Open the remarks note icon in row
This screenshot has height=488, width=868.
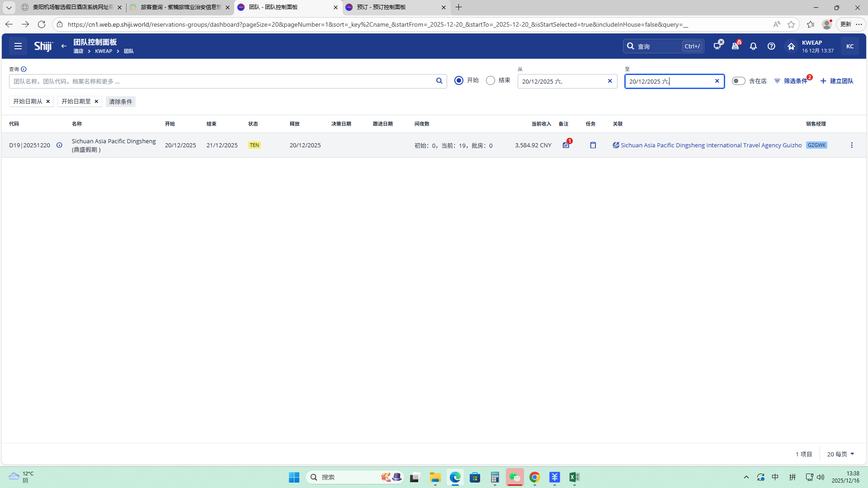(x=566, y=145)
